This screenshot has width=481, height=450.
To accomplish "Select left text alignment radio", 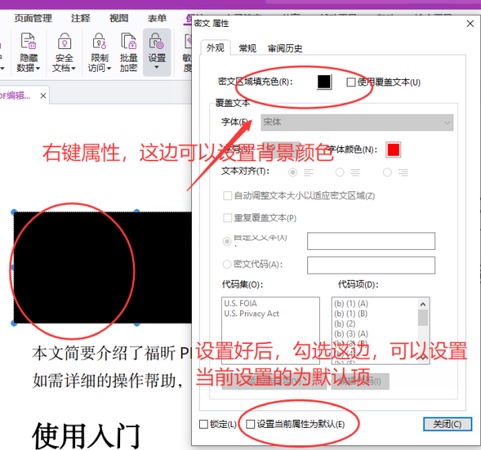I will pyautogui.click(x=293, y=172).
